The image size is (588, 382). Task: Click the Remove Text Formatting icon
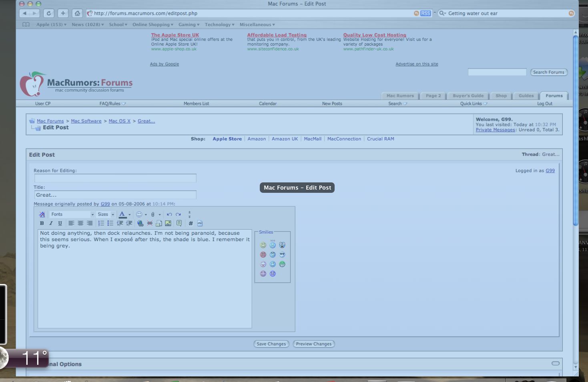click(x=42, y=214)
